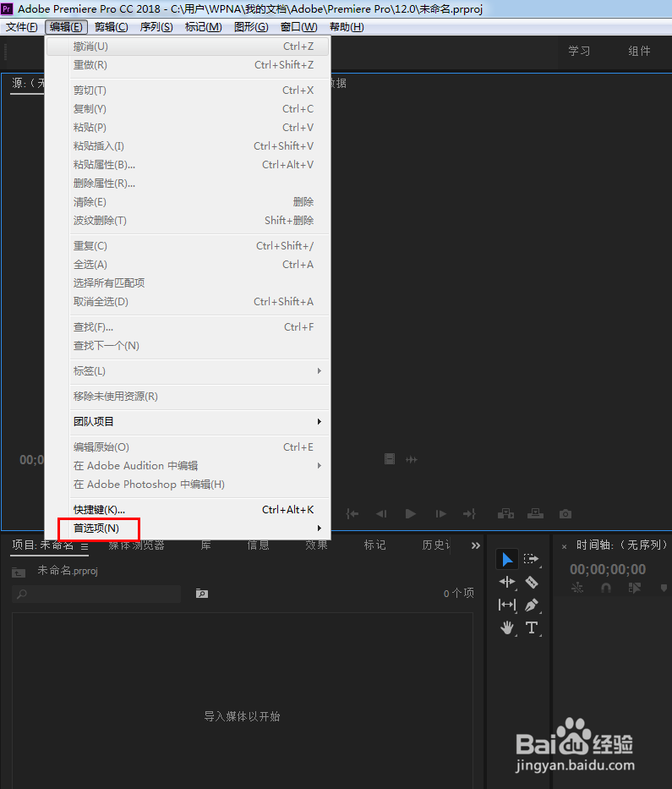Click Go to Out point button

(x=469, y=514)
